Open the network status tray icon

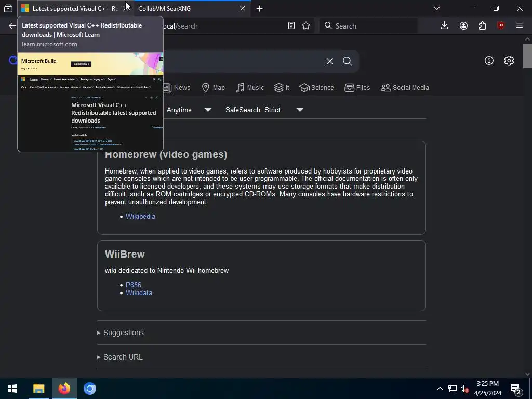(x=453, y=389)
